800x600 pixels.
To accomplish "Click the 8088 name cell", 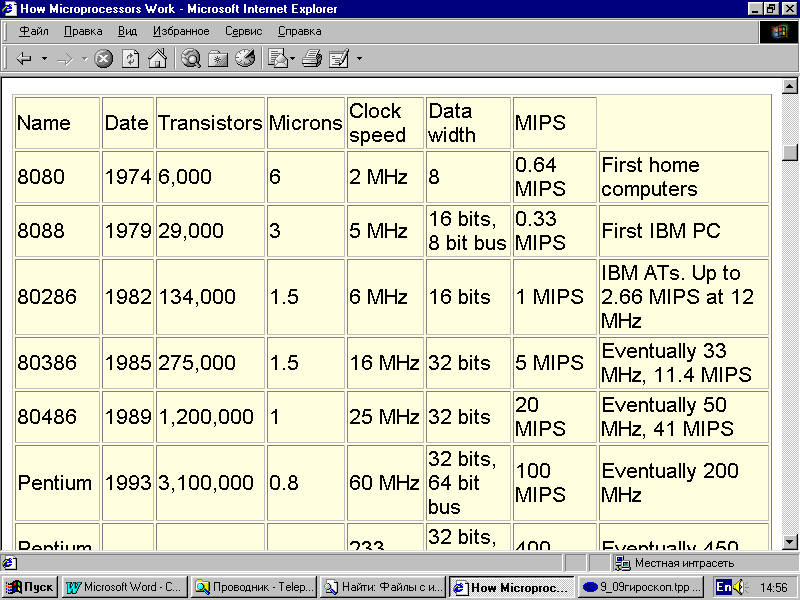I will pyautogui.click(x=57, y=231).
